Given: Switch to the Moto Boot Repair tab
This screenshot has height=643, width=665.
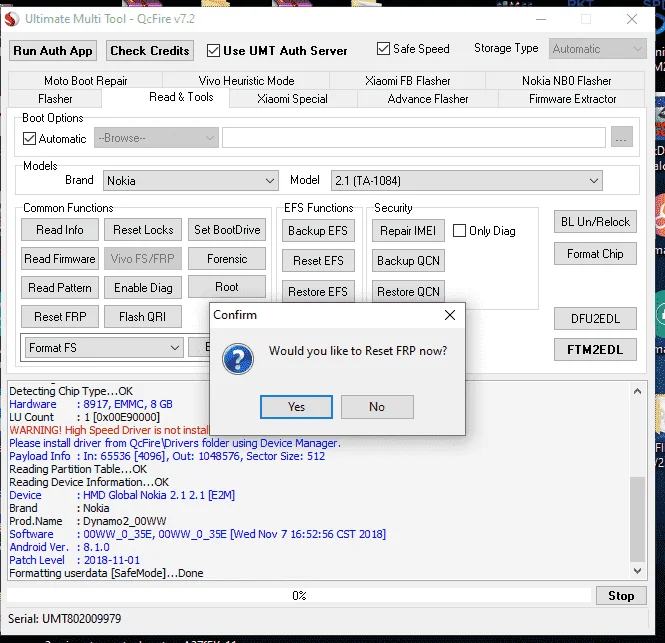Looking at the screenshot, I should click(86, 81).
